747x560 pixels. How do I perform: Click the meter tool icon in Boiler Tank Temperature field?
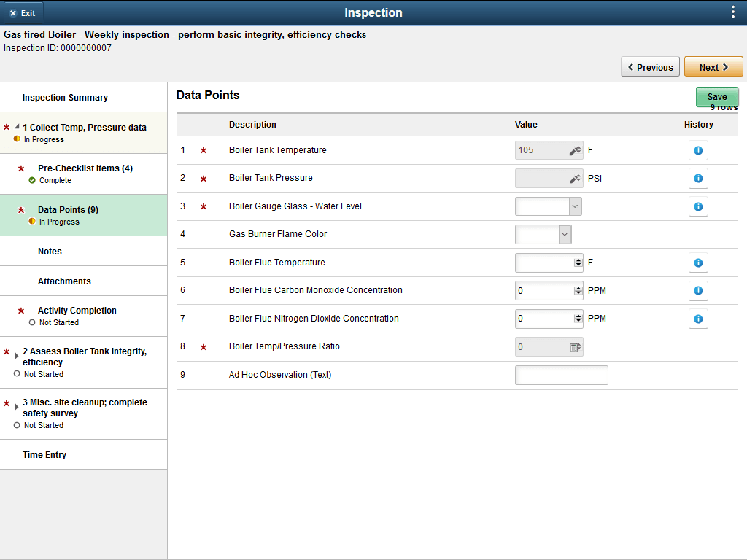(x=575, y=150)
